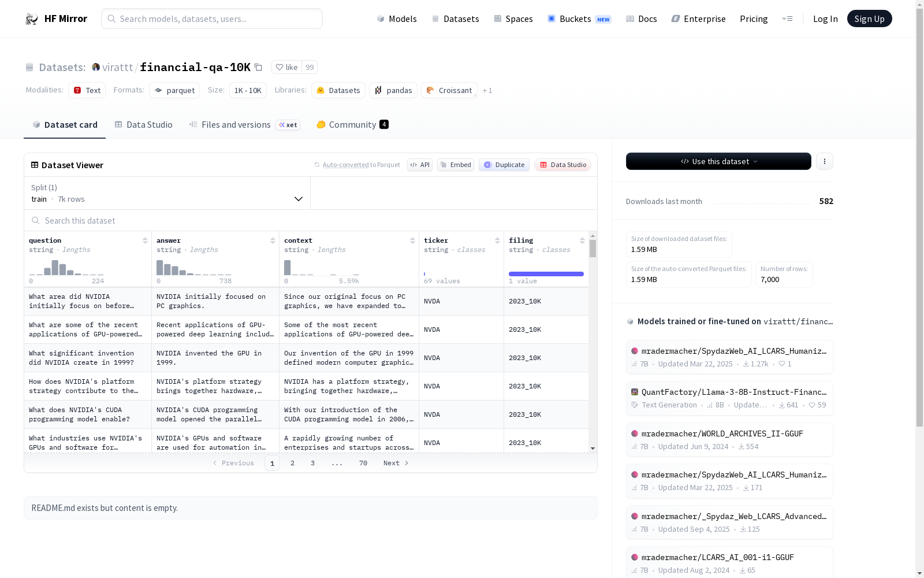
Task: Click the question lengths histogram
Action: (x=66, y=268)
